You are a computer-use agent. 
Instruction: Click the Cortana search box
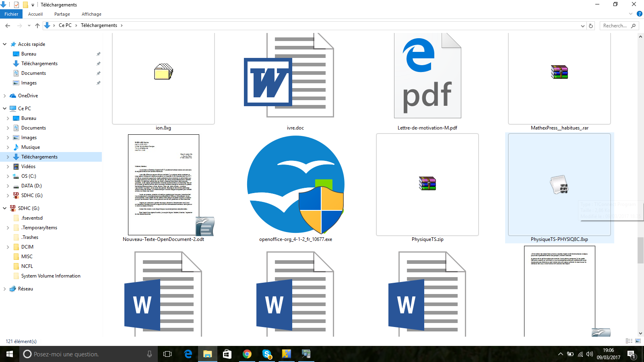(89, 354)
